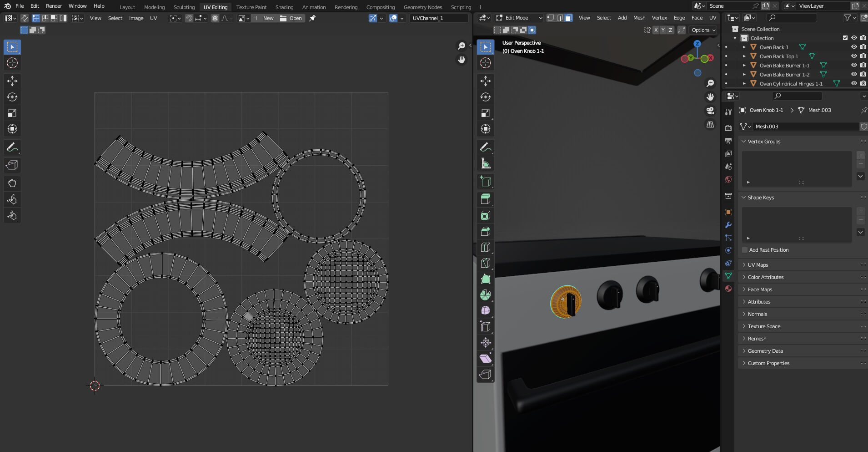Screen dimensions: 868x452
Task: Select the Bevel tool
Action: pyautogui.click(x=486, y=231)
